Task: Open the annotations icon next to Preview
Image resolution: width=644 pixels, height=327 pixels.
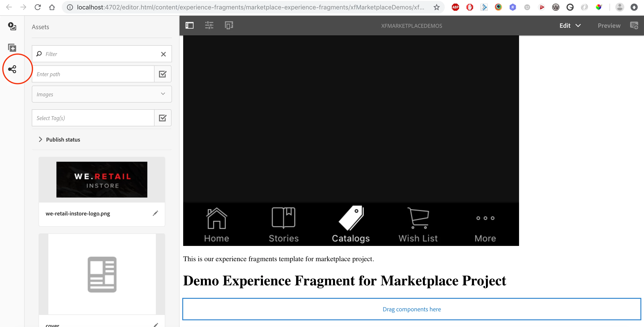Action: pos(634,26)
